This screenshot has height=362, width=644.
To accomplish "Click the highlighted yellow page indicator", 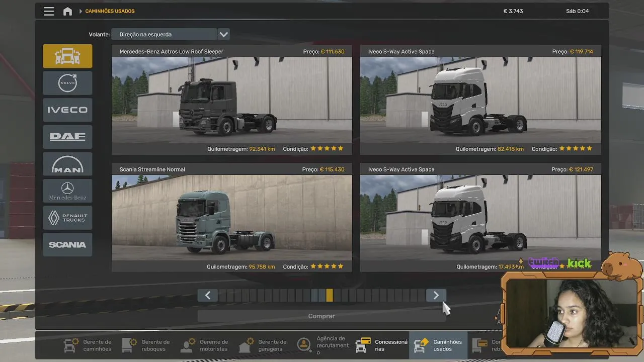I will point(330,296).
